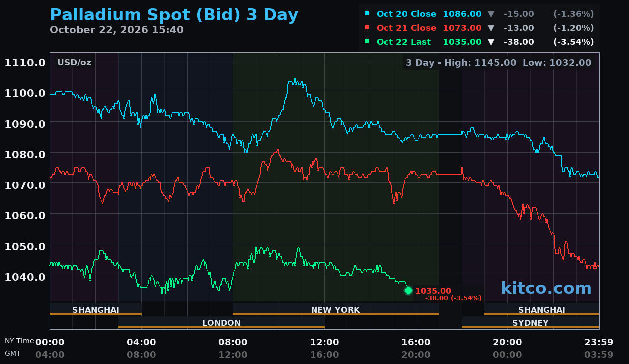629x364 pixels.
Task: Click the Oct 21 down-arrow change indicator
Action: 491,28
